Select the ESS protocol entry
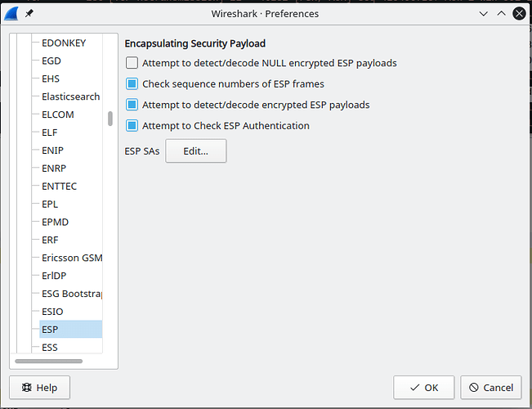This screenshot has width=532, height=409. click(50, 348)
